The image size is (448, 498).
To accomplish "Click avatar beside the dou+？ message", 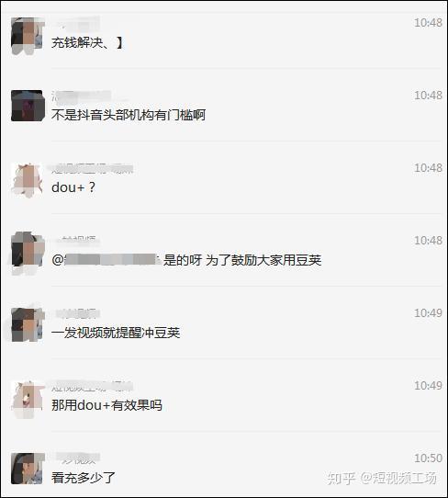I will tap(28, 180).
